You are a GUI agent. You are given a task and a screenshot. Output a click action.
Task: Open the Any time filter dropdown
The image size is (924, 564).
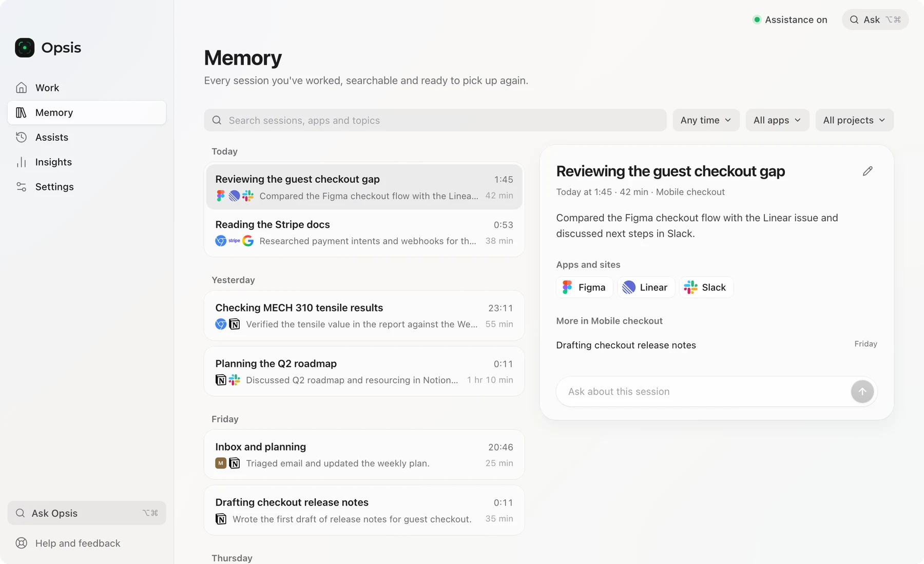[706, 120]
